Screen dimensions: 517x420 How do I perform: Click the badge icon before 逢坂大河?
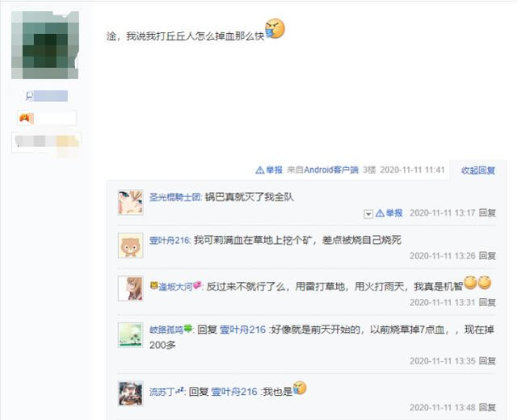pyautogui.click(x=153, y=285)
